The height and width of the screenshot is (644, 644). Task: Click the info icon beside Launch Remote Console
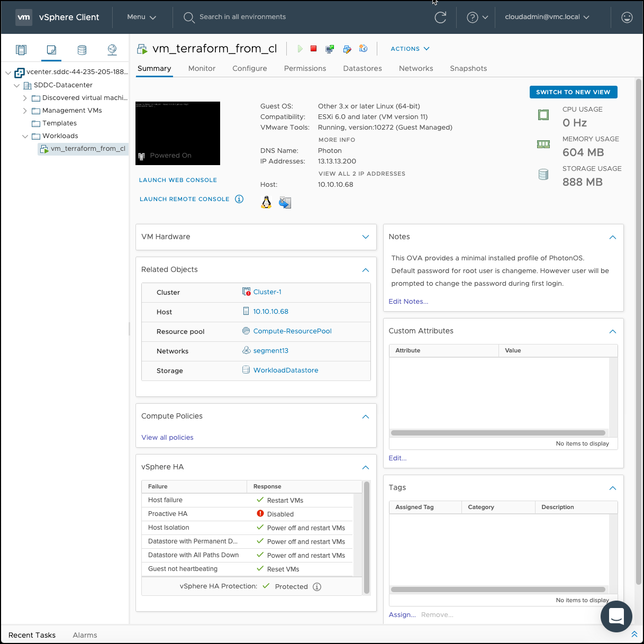(x=239, y=199)
